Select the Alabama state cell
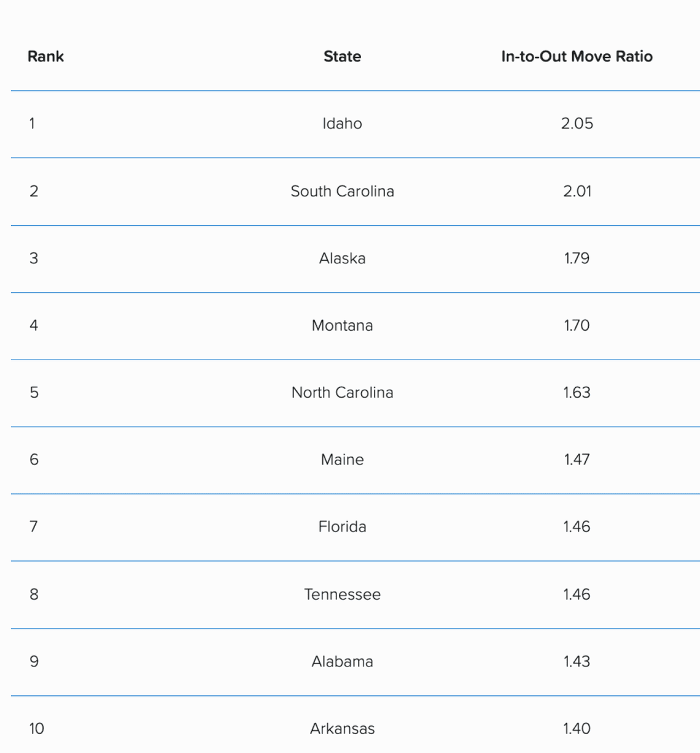This screenshot has height=753, width=700. coord(342,662)
